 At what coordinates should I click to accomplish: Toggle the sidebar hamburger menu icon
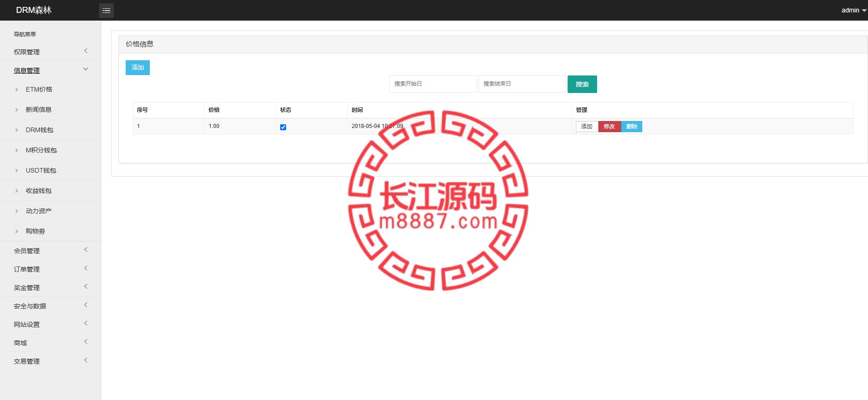[106, 10]
